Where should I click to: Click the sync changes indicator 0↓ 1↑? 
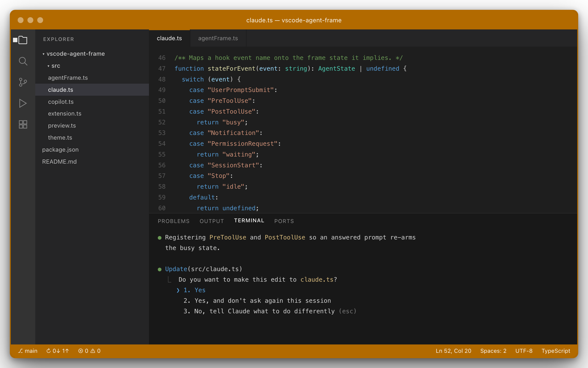point(58,351)
